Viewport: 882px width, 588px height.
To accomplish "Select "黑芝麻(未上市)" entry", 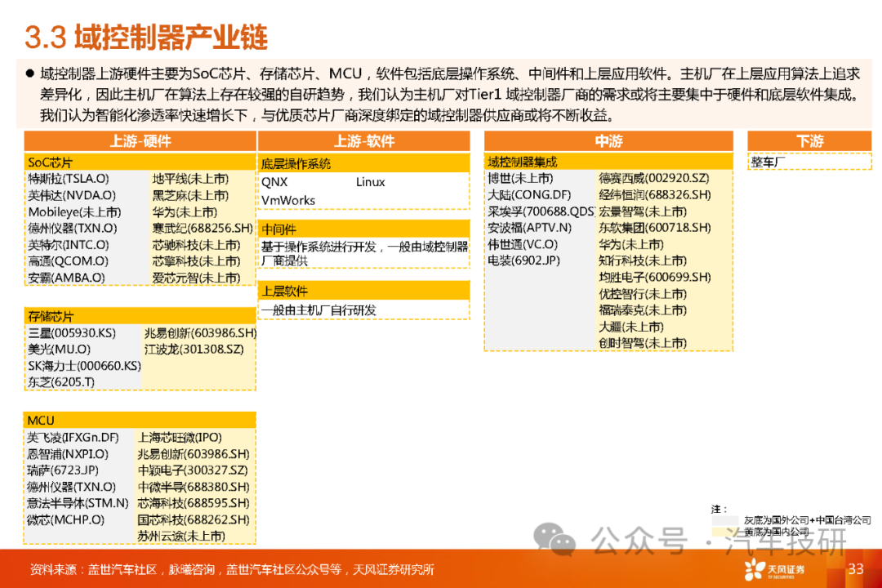I will (x=190, y=195).
